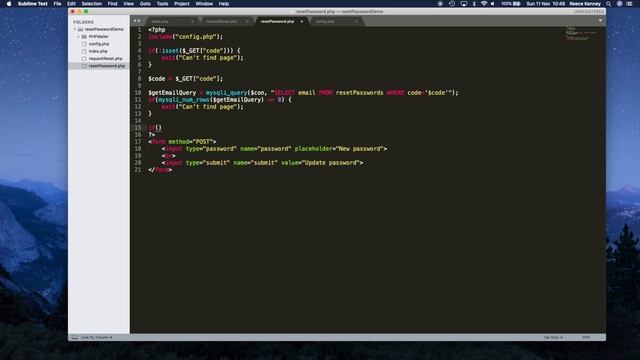Open the Tab Size selector
This screenshot has height=360, width=640.
[553, 338]
